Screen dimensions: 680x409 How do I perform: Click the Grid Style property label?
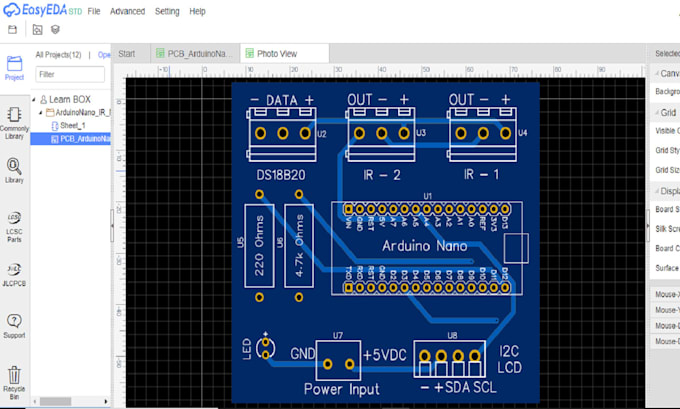[x=667, y=150]
